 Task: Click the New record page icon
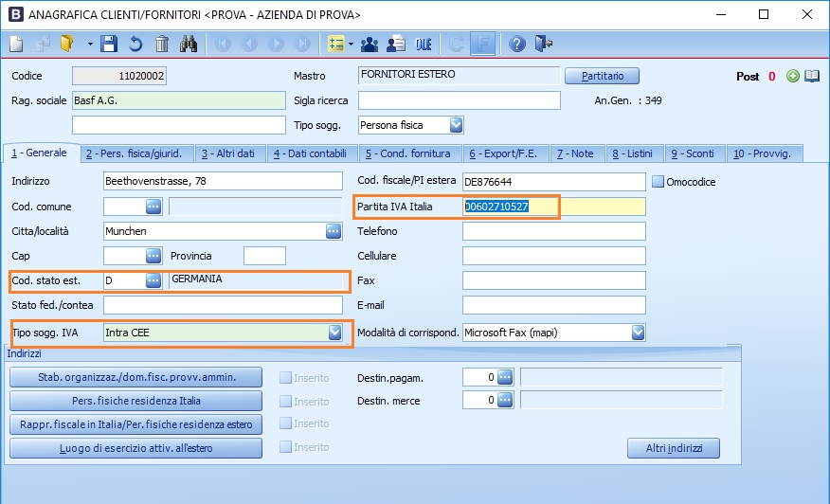[16, 44]
